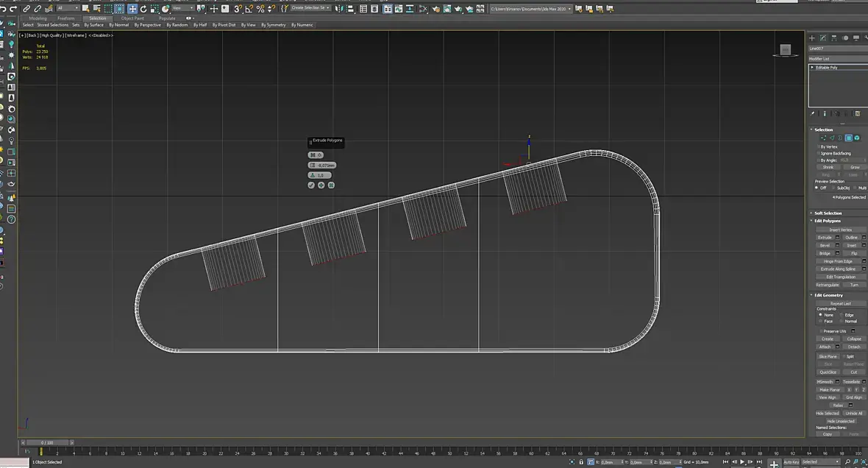Click the Undo arrow icon
Viewport: 868px width, 468px height.
coord(4,9)
